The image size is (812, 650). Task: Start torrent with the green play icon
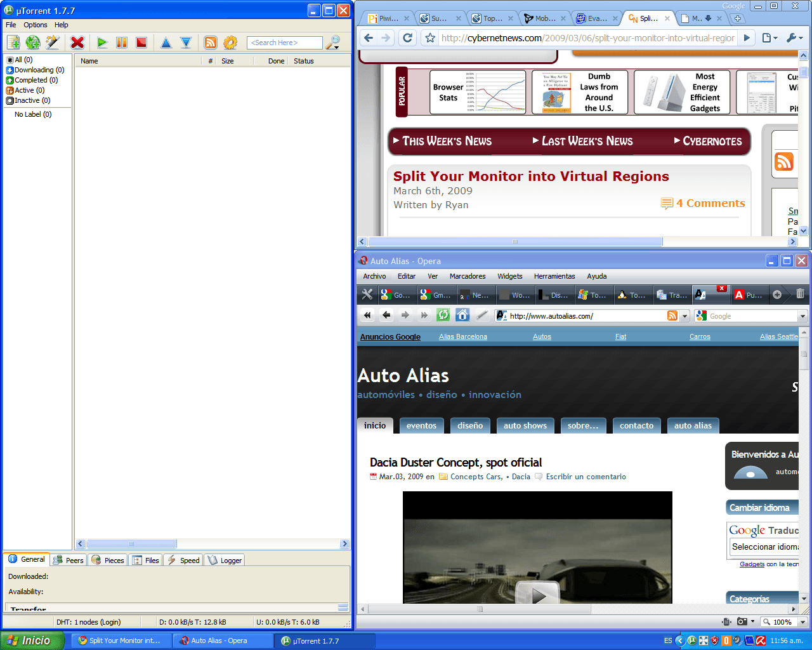[x=102, y=43]
